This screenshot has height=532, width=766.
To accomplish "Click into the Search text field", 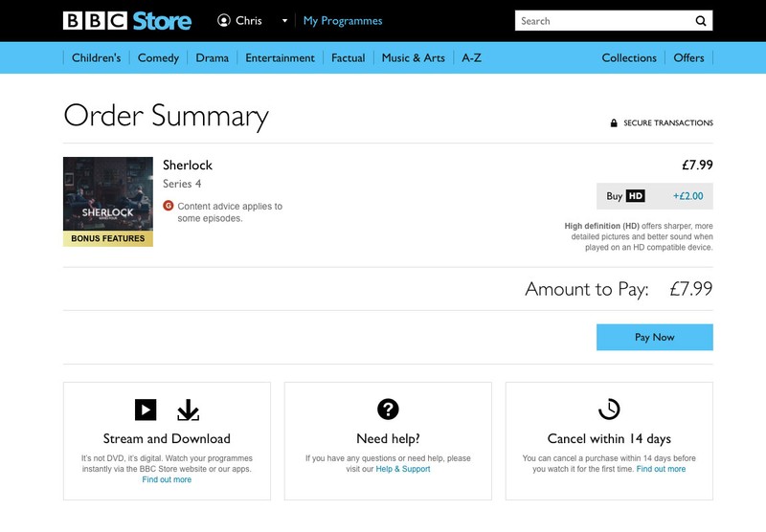I will [603, 21].
